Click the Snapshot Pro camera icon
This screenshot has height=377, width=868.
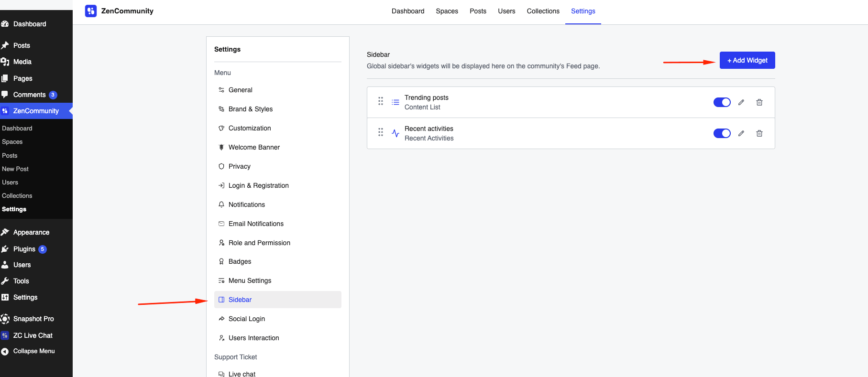coord(5,319)
